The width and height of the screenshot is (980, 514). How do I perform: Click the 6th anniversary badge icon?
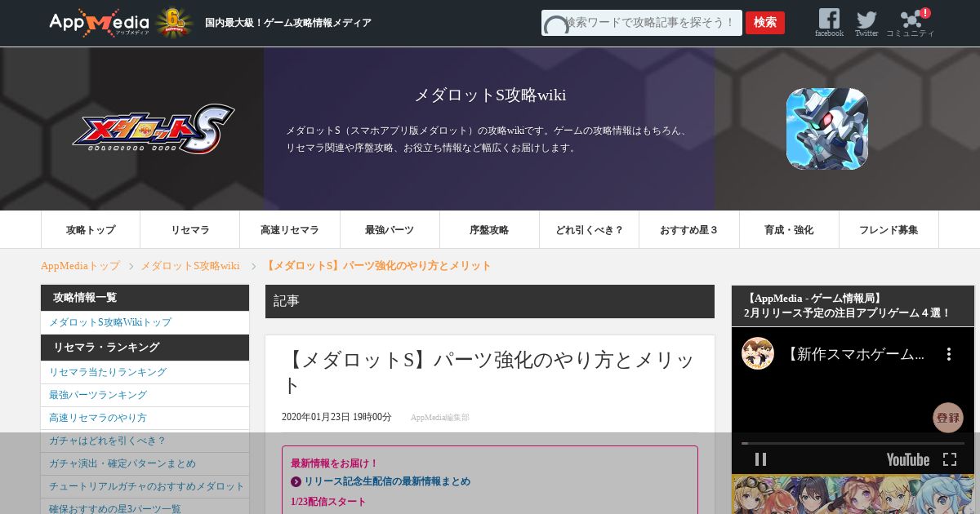click(x=174, y=23)
